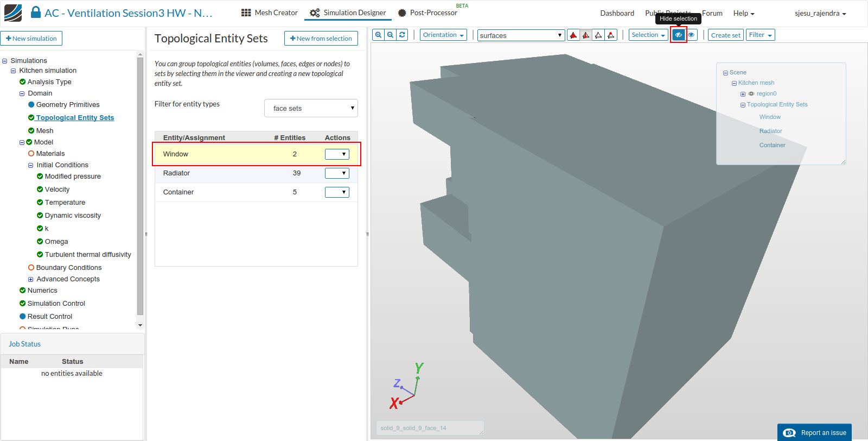Viewport: 868px width, 441px height.
Task: Open the face sets entity type filter
Action: point(311,108)
